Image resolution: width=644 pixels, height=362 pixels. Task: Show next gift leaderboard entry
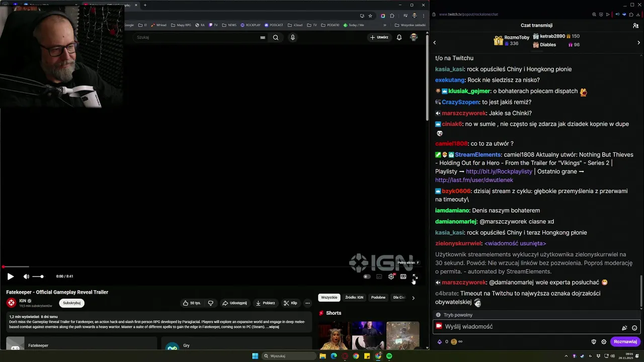click(638, 43)
